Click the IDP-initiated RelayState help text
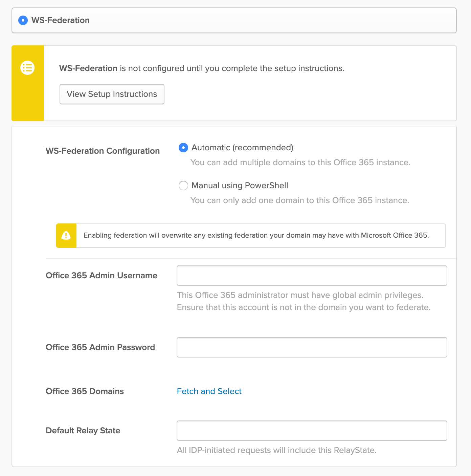This screenshot has width=471, height=476. 276,450
